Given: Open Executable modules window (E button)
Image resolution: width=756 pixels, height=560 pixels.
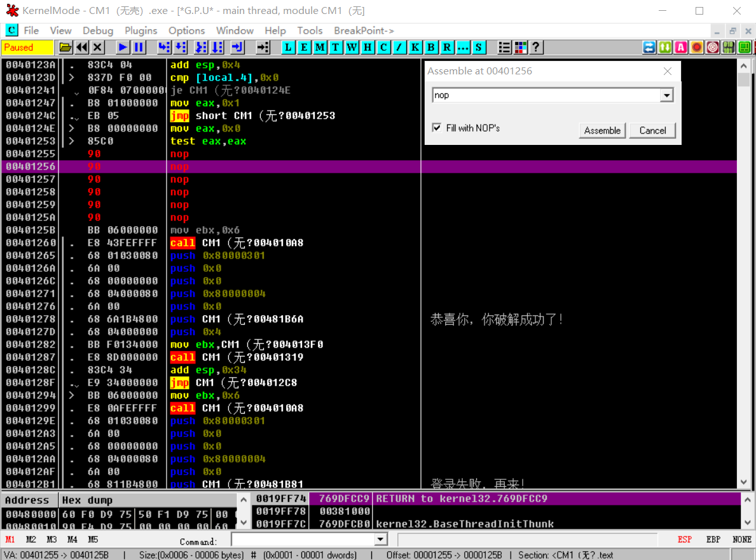Looking at the screenshot, I should 304,47.
